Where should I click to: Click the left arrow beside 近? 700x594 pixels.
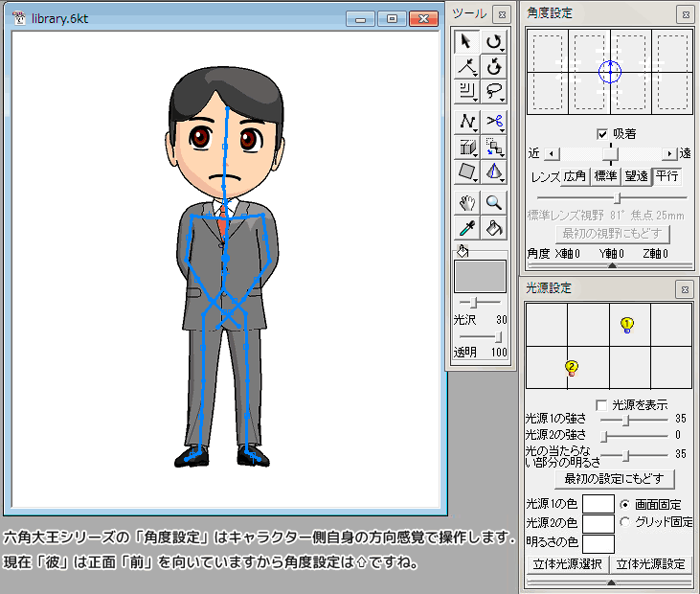549,153
